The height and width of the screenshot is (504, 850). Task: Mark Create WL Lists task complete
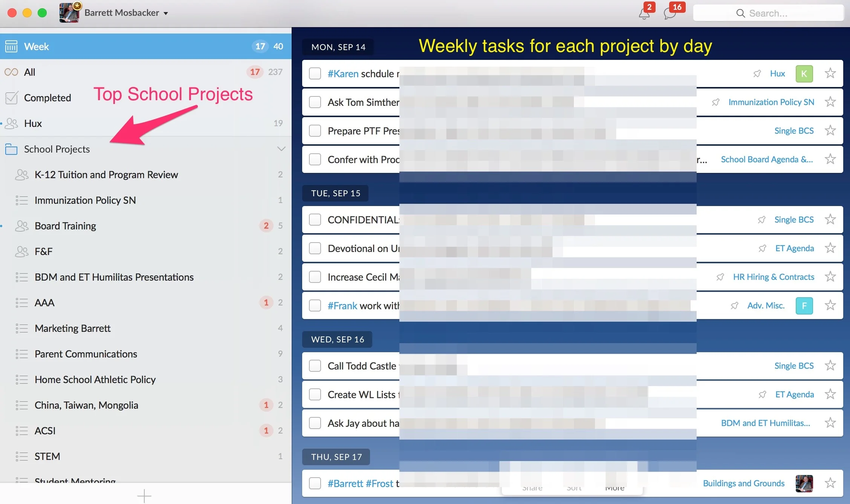[315, 394]
